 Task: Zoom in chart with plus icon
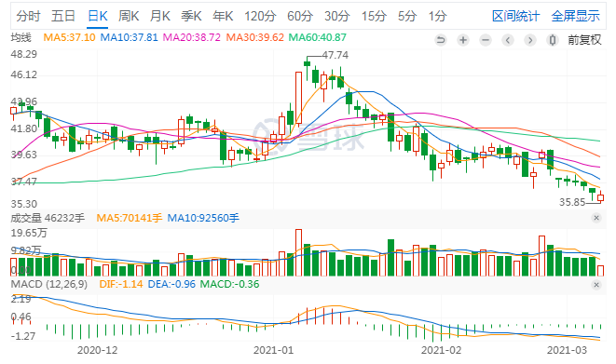tap(463, 40)
